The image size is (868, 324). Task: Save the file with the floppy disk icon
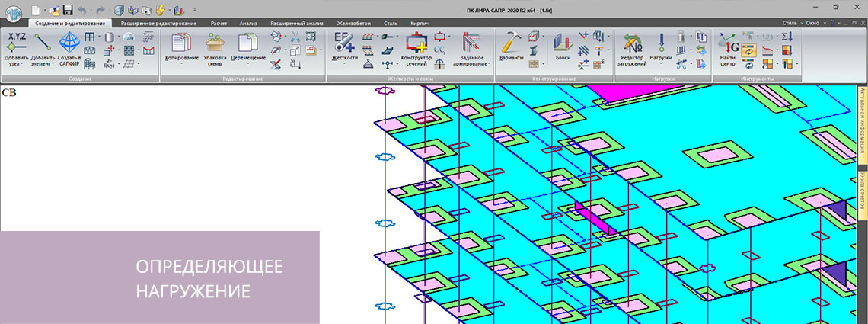click(x=68, y=10)
